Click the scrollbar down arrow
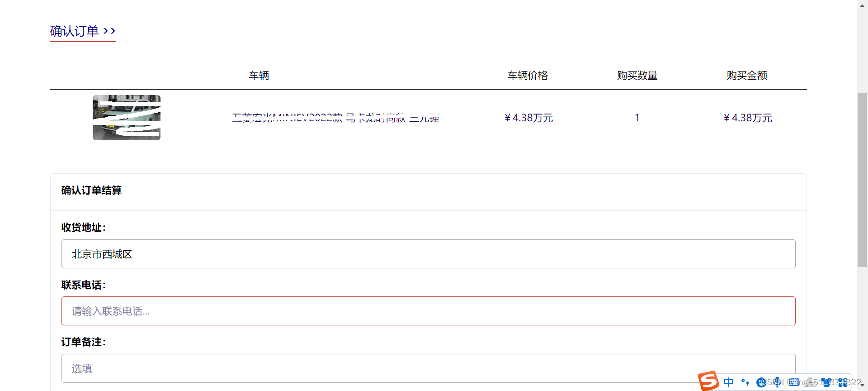The height and width of the screenshot is (391, 868). (862, 385)
